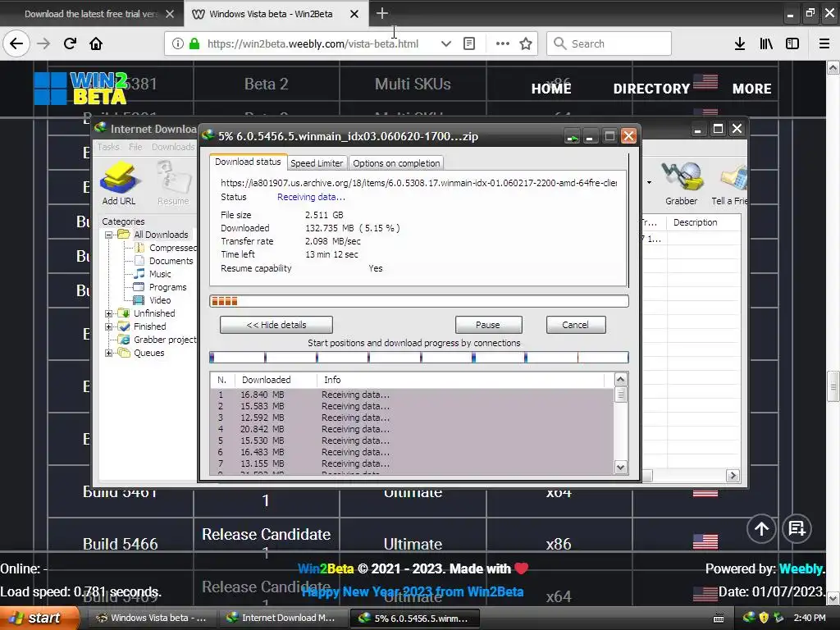Select the Compressed category in IDM tree
Viewport: 840px width, 630px height.
tap(172, 248)
